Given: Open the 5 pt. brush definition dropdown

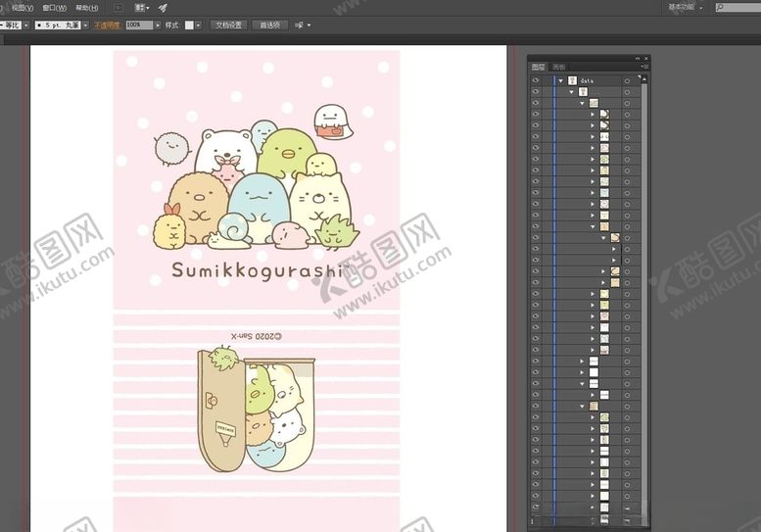Looking at the screenshot, I should pyautogui.click(x=85, y=24).
